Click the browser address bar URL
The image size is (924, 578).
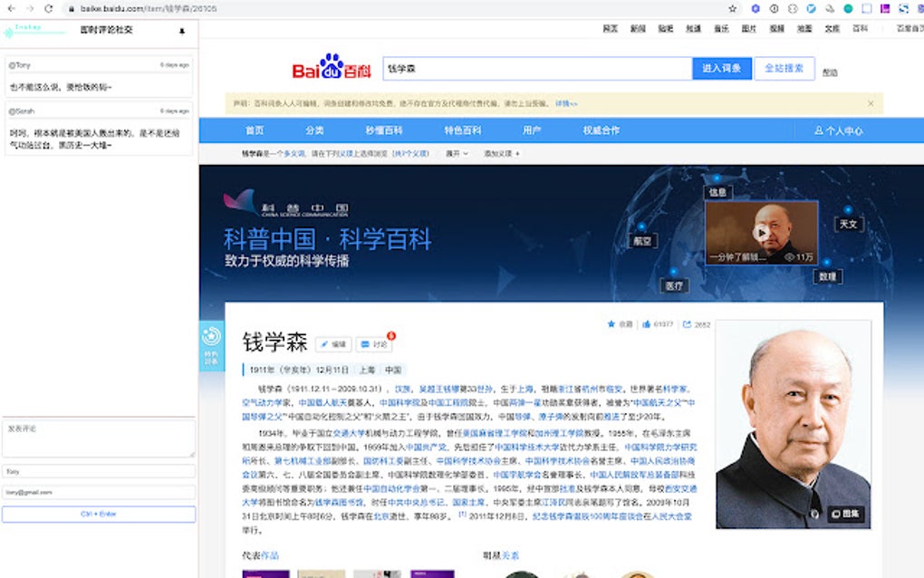point(149,9)
